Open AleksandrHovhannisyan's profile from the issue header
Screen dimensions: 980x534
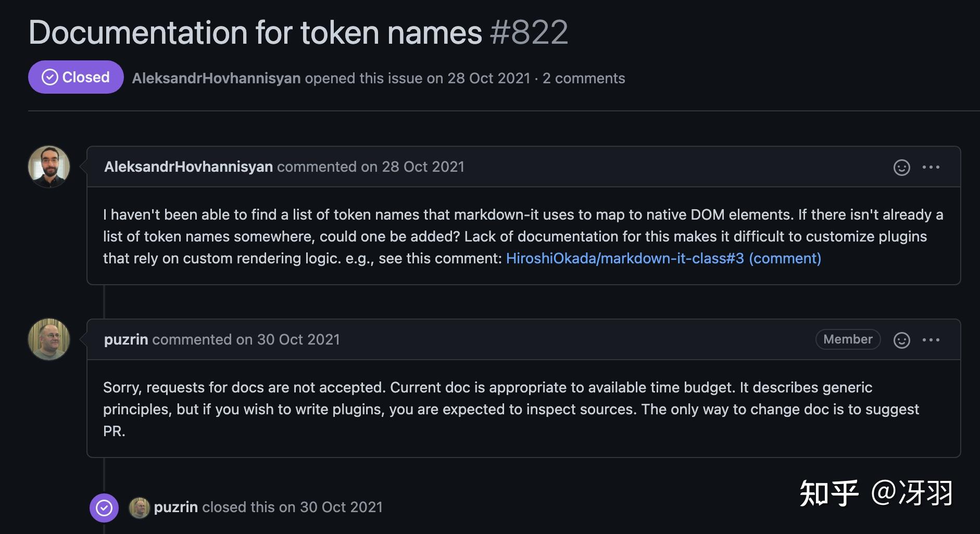tap(216, 78)
